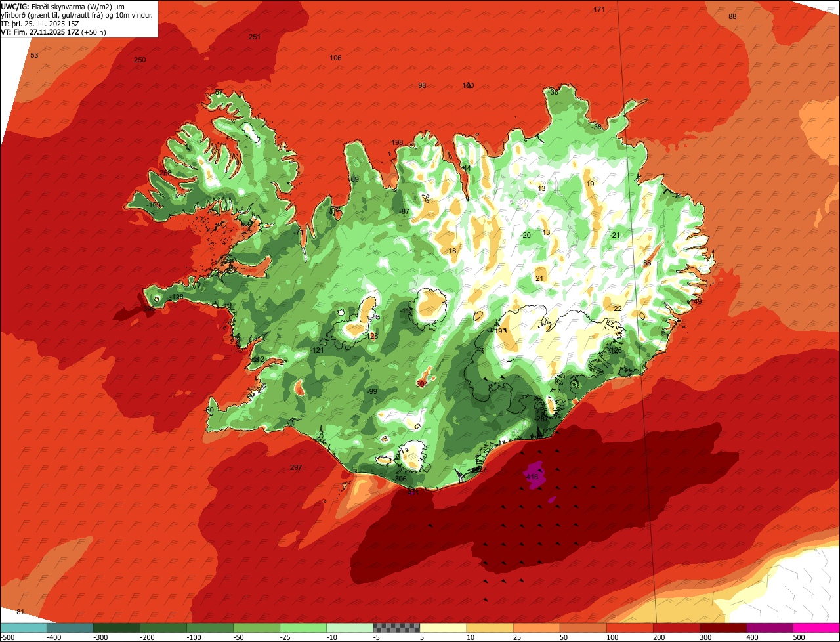Click the purple swatch between 400 and 500

[x=769, y=628]
